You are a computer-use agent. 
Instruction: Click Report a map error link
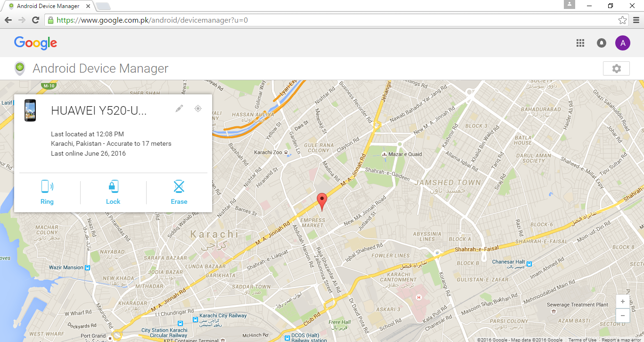point(622,340)
